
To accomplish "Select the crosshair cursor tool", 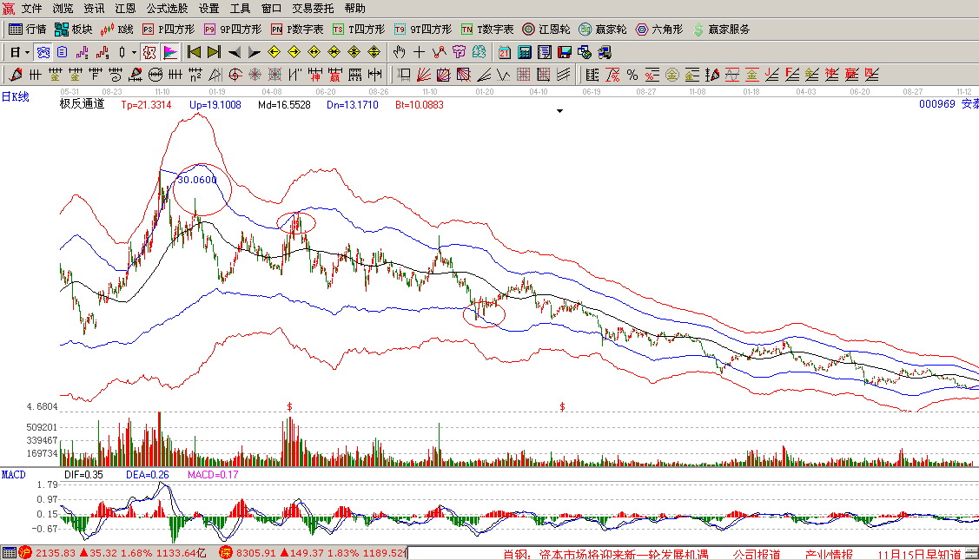I will point(420,52).
